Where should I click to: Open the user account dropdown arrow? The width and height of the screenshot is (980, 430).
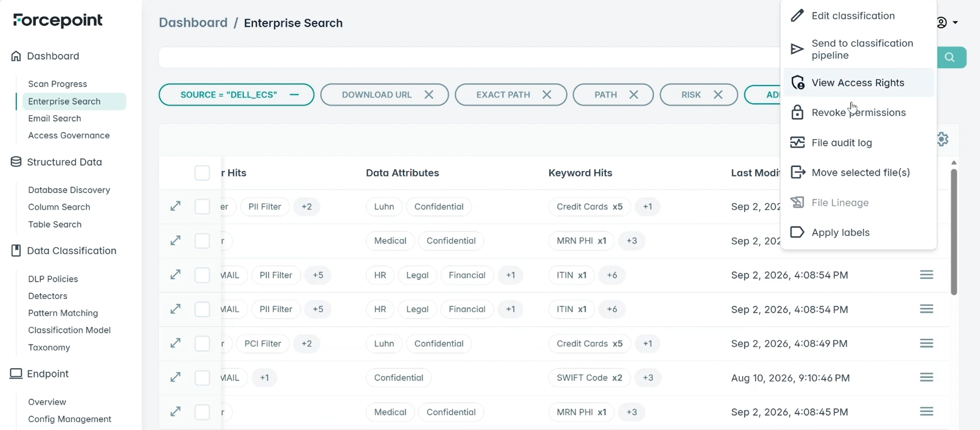(955, 22)
